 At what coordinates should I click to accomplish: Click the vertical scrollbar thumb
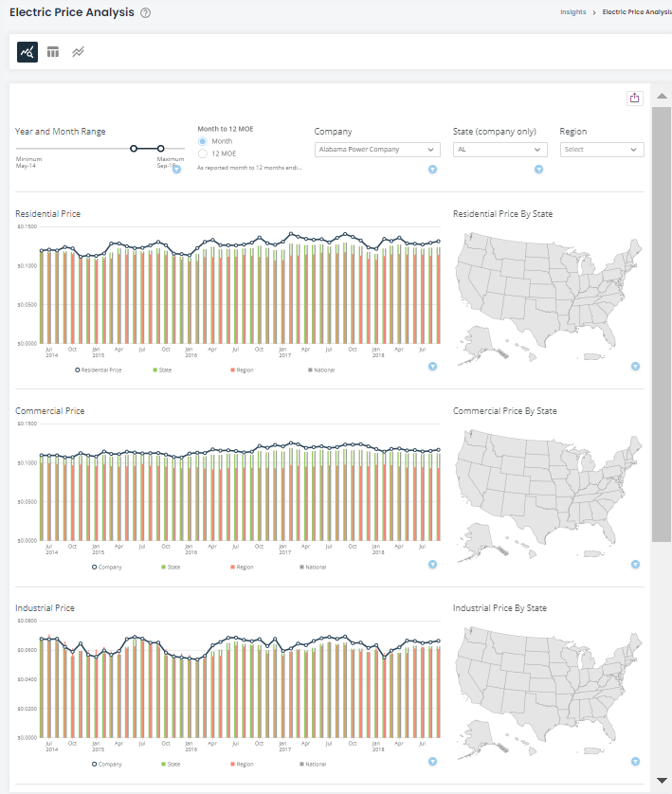click(662, 324)
